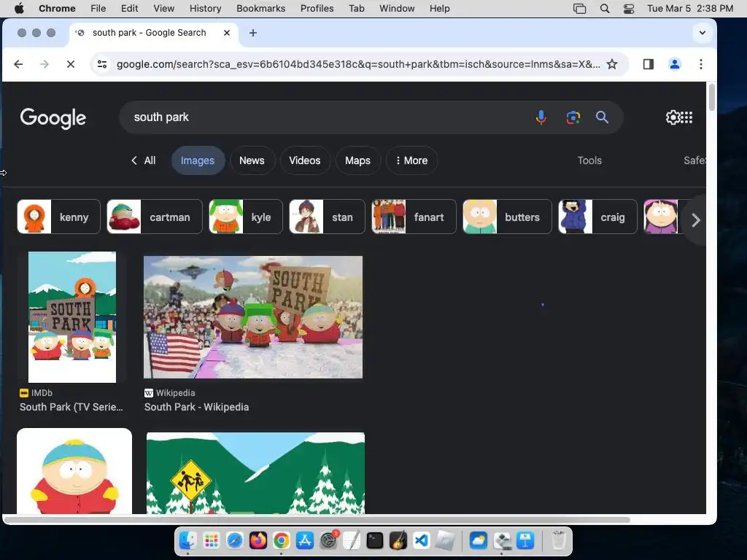Go back to the previous page
The height and width of the screenshot is (560, 747).
click(18, 64)
